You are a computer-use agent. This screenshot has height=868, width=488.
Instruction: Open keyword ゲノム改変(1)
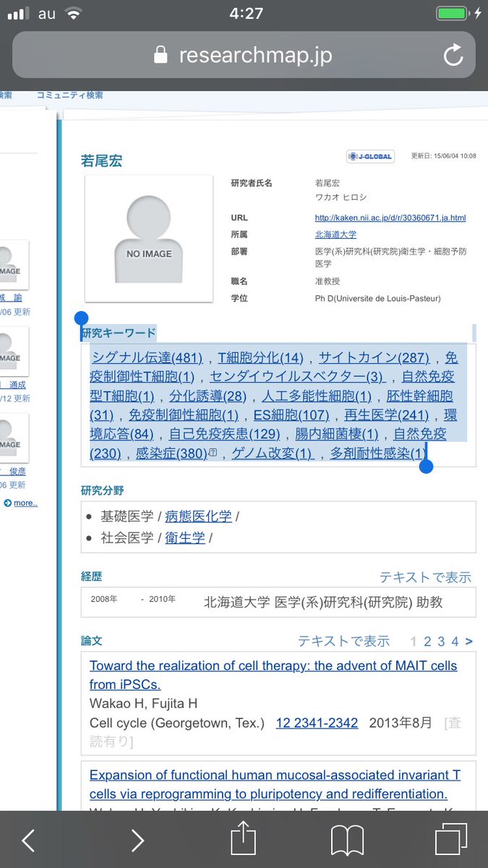(x=273, y=454)
